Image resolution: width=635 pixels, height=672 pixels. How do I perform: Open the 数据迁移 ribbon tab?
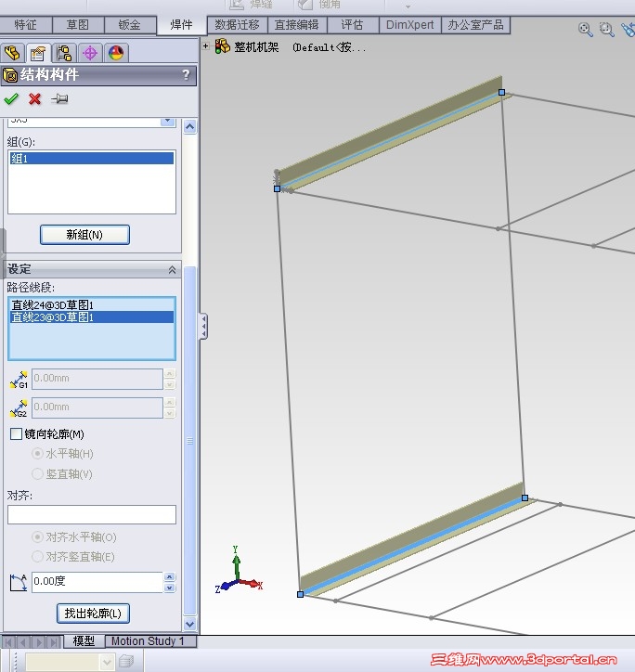pyautogui.click(x=237, y=25)
